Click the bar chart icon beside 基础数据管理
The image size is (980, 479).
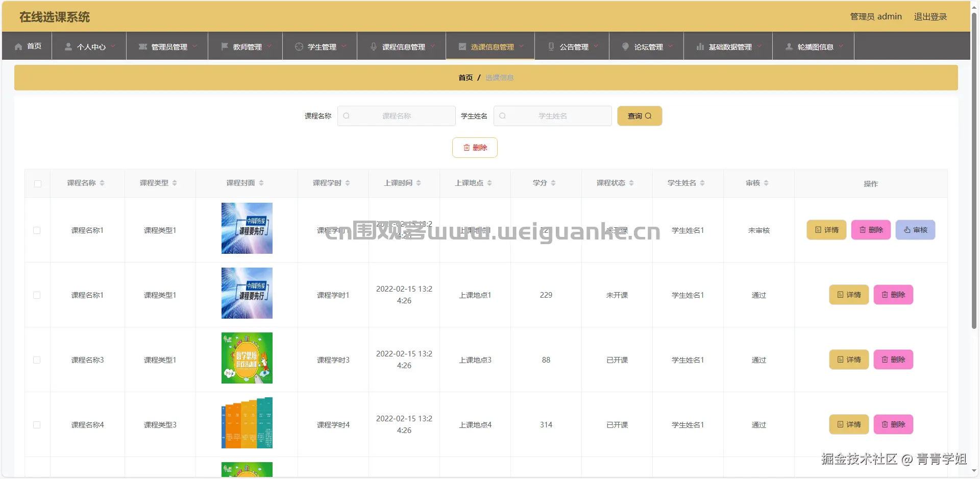tap(700, 46)
